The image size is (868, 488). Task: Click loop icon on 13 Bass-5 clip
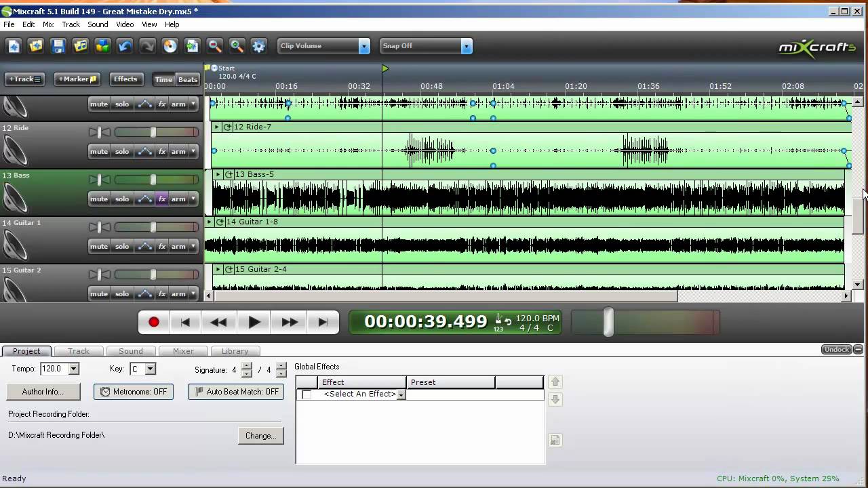(229, 174)
